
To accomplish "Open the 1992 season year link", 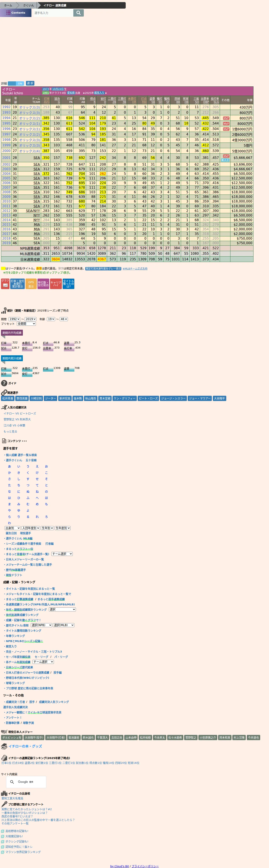I will click(x=6, y=107).
